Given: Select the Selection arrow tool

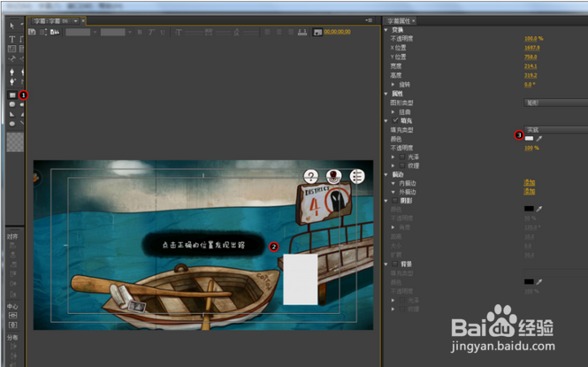Looking at the screenshot, I should coord(12,26).
